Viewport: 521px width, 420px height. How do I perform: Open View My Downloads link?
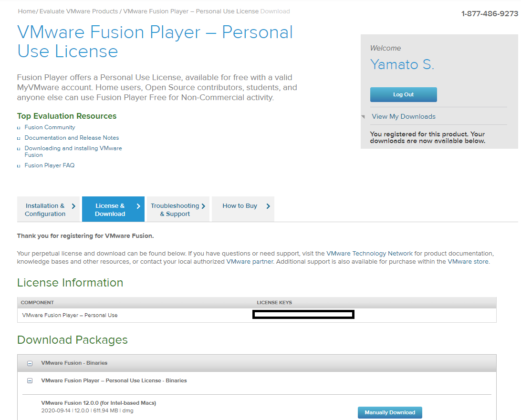click(403, 116)
